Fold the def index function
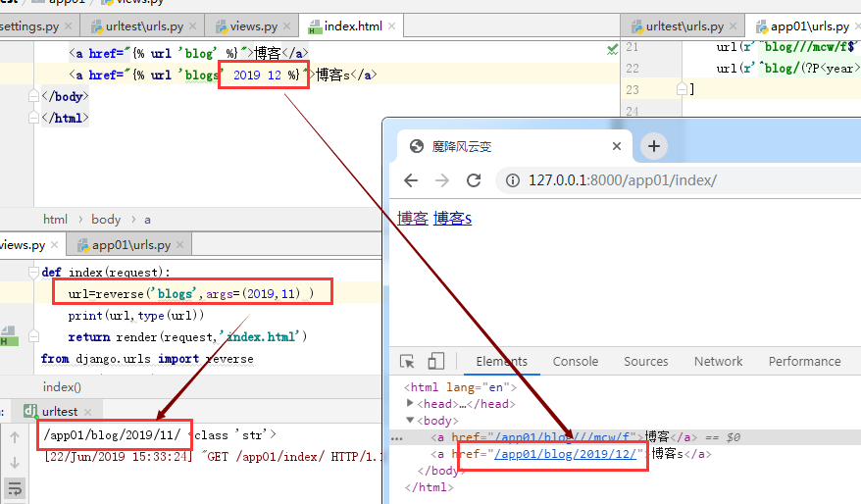This screenshot has height=504, width=861. [x=33, y=272]
